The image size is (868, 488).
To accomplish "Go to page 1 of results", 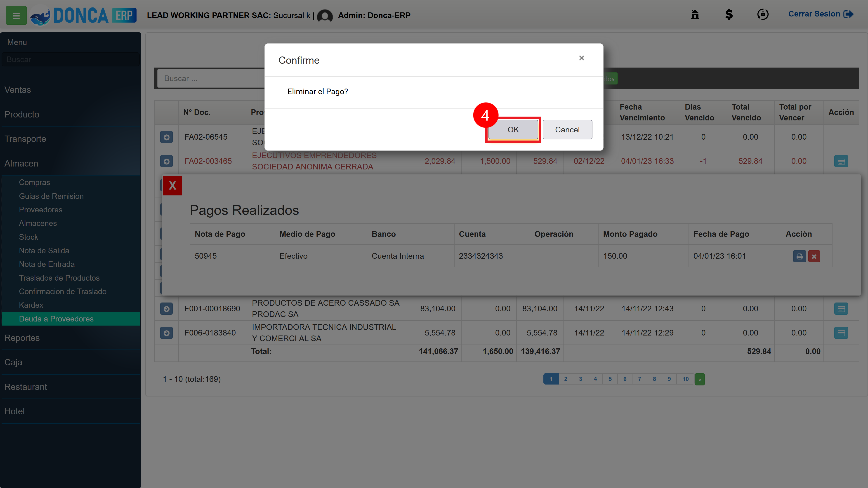I will coord(551,379).
